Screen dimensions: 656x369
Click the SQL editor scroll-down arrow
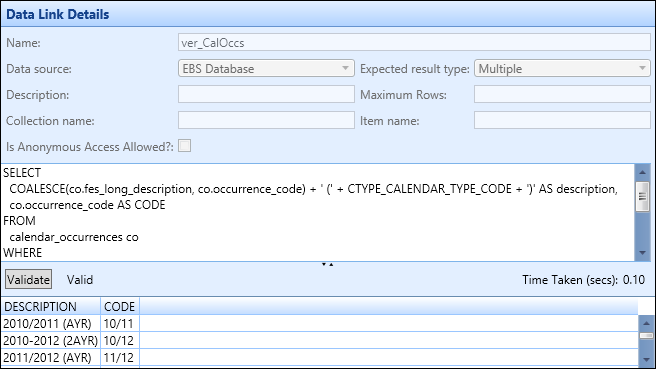(x=643, y=253)
